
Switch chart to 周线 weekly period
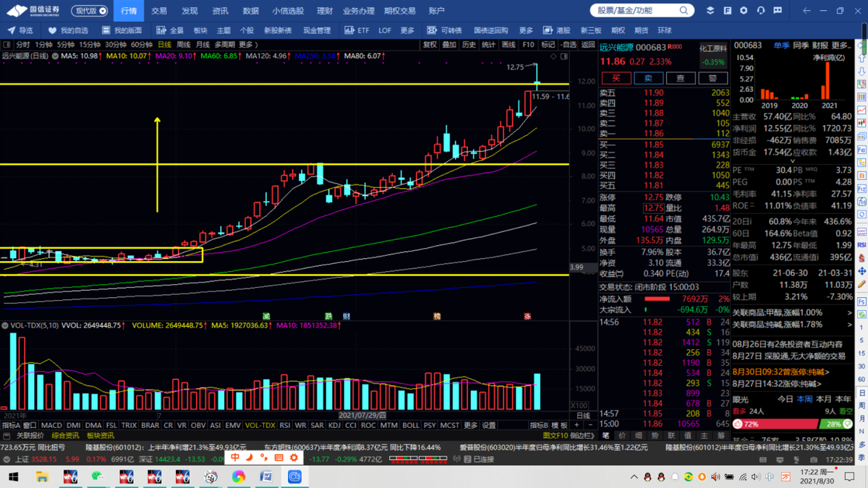click(x=184, y=45)
